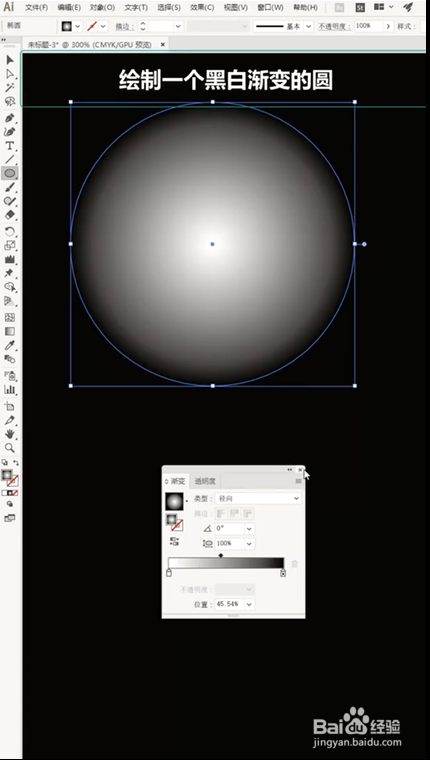
Task: Open the 对象(O) menu
Action: click(102, 7)
